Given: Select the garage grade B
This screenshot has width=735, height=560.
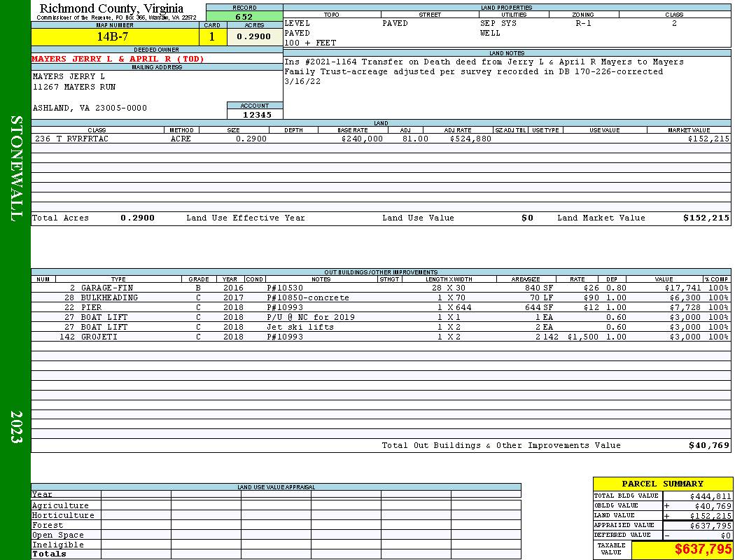Looking at the screenshot, I should 198,288.
